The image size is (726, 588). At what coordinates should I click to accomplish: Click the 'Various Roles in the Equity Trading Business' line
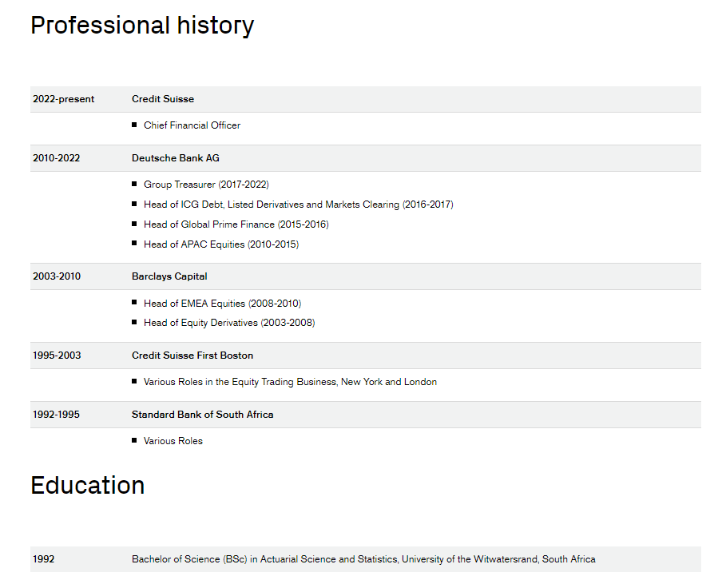290,382
